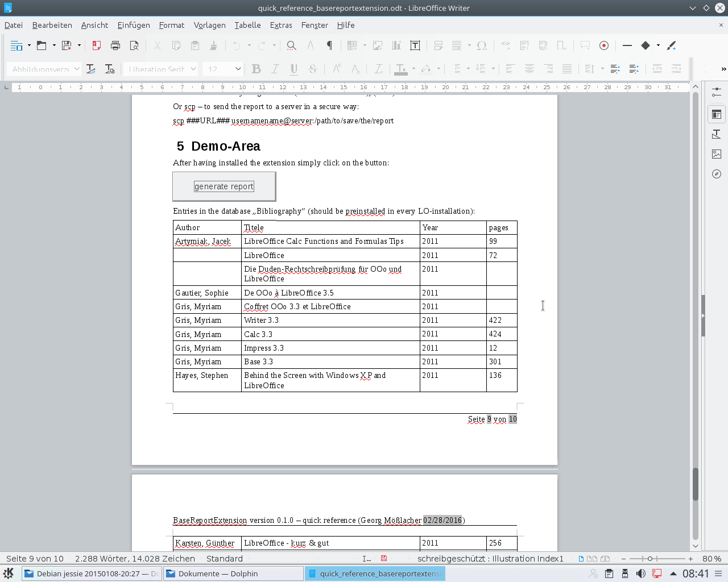
Task: Click the Find and Replace magnifier icon
Action: (x=291, y=45)
